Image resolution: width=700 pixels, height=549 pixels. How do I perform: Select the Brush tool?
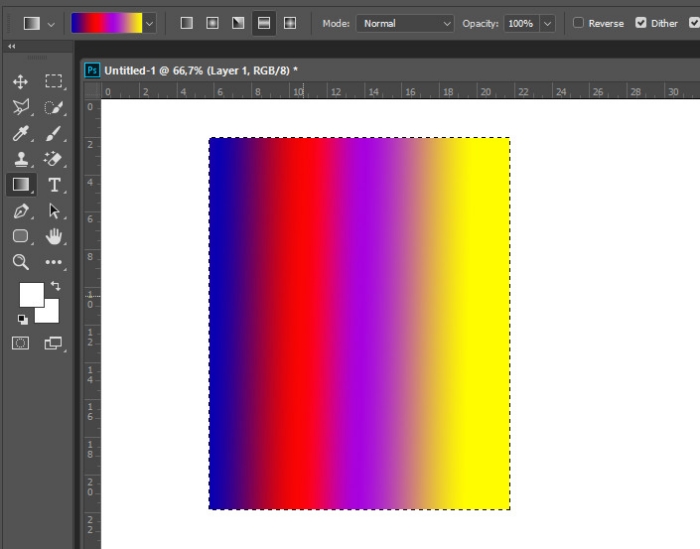(53, 134)
